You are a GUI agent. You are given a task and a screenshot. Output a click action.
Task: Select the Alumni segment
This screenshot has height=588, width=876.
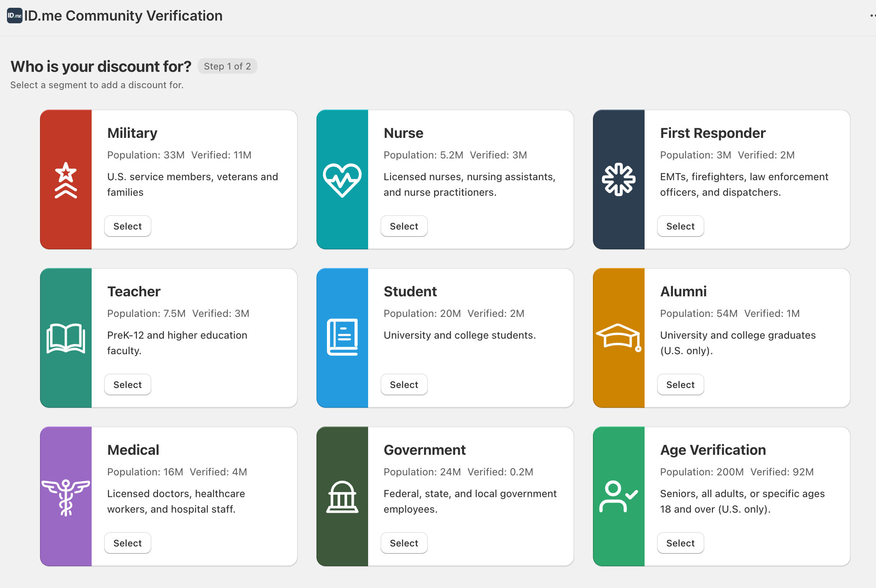click(x=680, y=384)
